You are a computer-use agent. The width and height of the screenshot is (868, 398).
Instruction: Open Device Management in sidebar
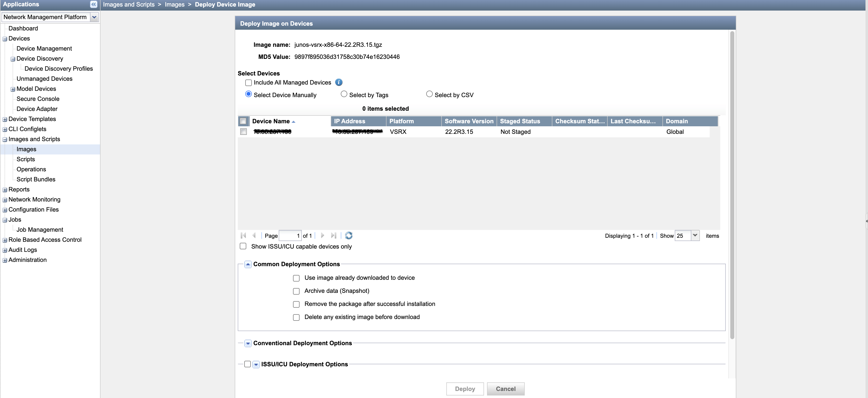tap(44, 49)
